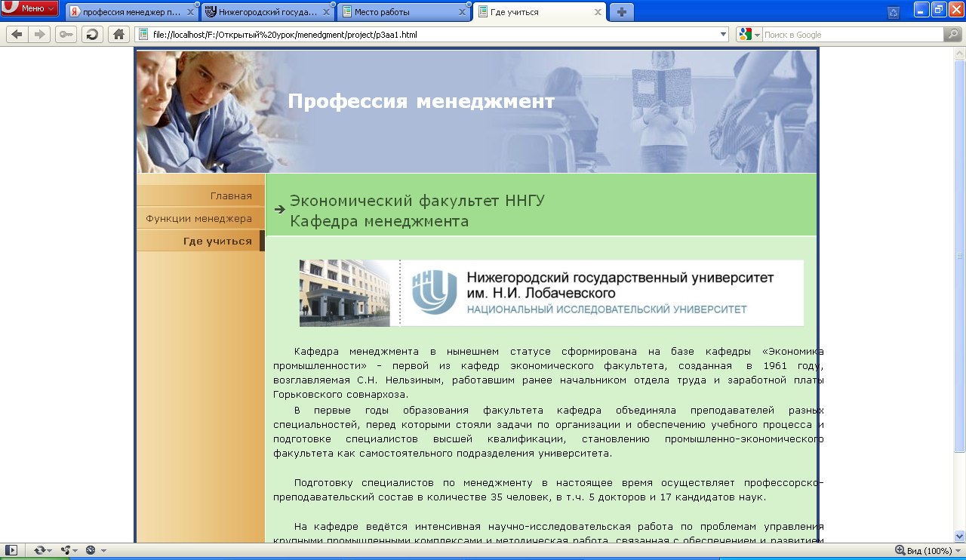Click the ННГУ favicon on second tab
Screen dimensions: 966x560
[x=211, y=12]
